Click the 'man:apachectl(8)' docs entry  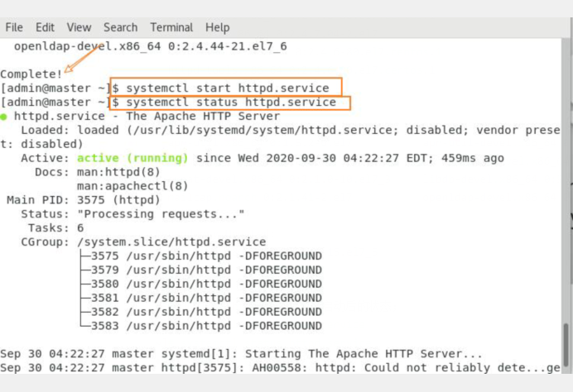click(132, 186)
